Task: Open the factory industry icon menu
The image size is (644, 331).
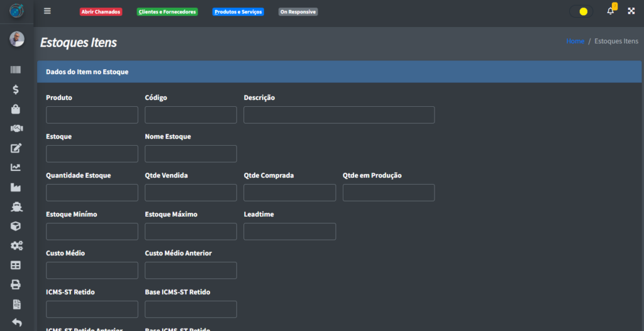Action: tap(16, 187)
